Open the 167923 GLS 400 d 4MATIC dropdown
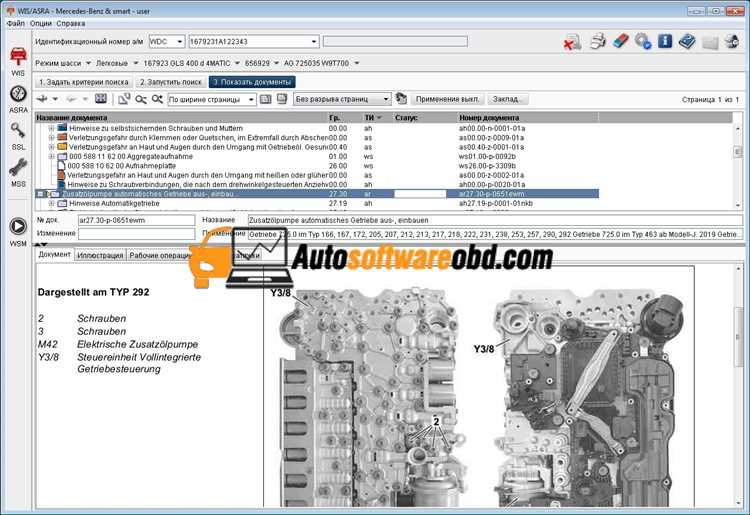750x515 pixels. (x=237, y=63)
